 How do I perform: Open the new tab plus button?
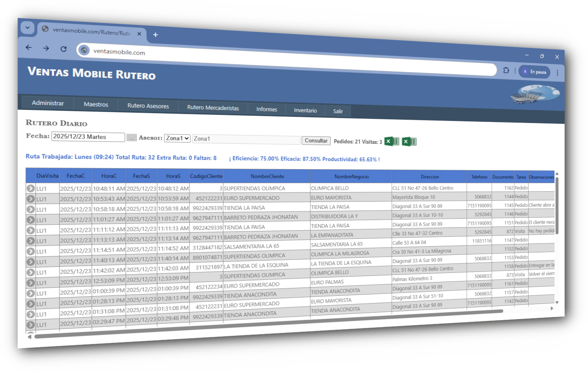pos(155,35)
